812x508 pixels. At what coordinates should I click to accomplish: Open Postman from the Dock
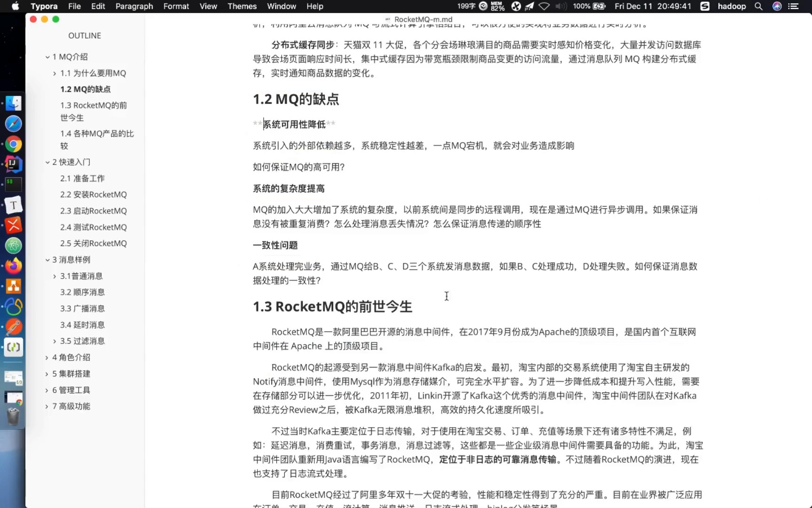tap(13, 327)
